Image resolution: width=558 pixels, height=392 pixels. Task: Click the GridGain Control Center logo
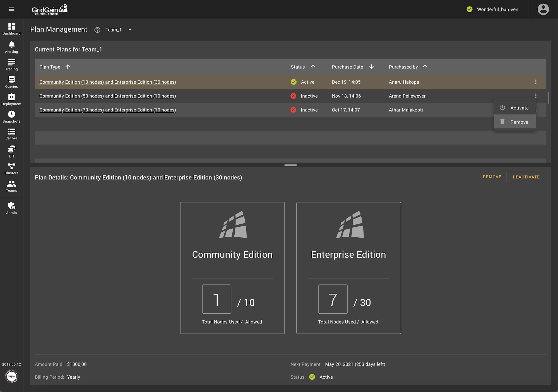click(x=50, y=9)
